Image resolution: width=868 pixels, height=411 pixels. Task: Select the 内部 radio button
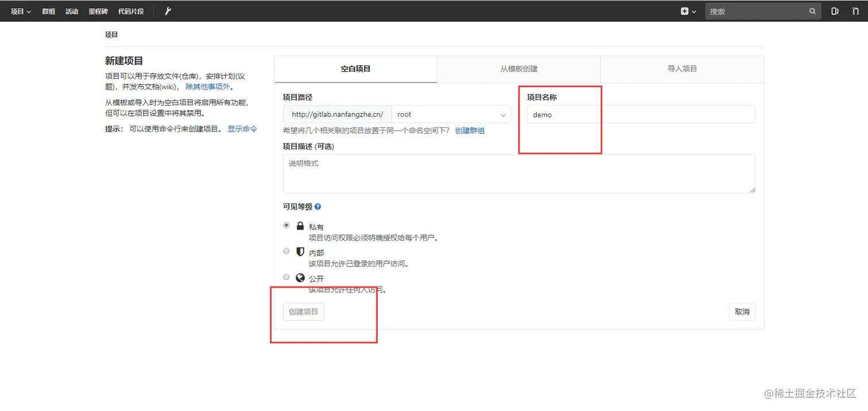pyautogui.click(x=286, y=251)
